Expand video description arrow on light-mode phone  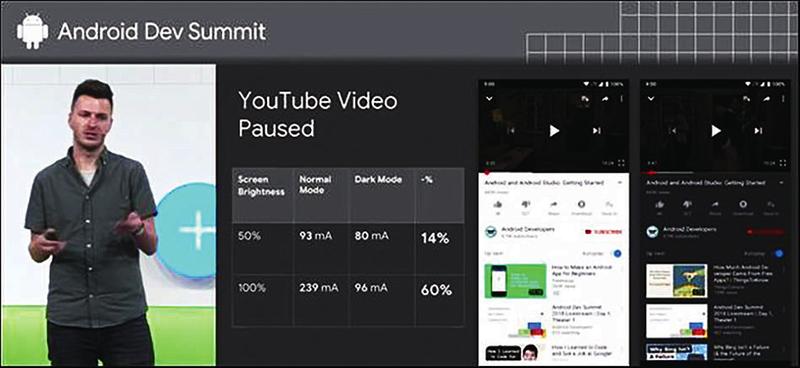(x=620, y=182)
